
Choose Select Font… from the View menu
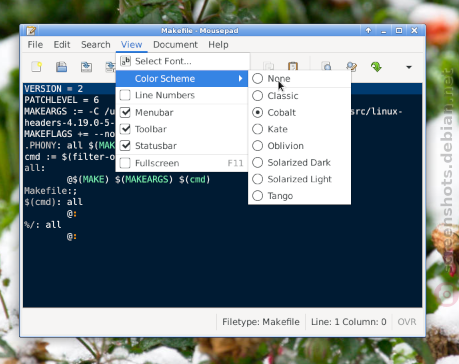coord(183,61)
